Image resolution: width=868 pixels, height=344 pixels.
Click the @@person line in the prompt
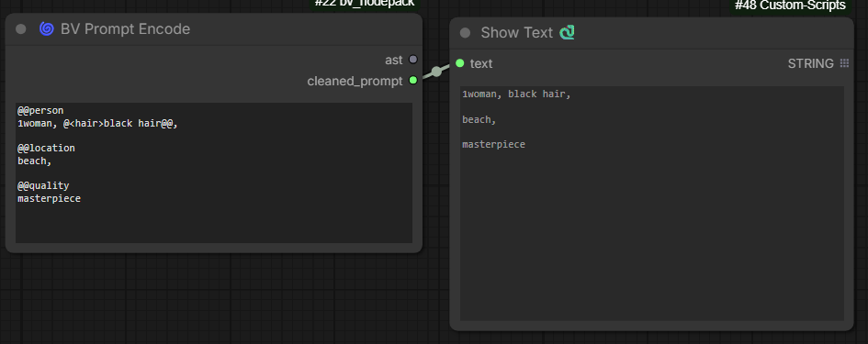tap(40, 111)
